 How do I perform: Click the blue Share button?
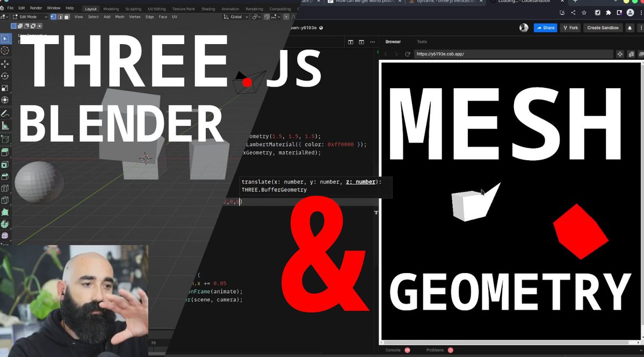click(x=545, y=28)
